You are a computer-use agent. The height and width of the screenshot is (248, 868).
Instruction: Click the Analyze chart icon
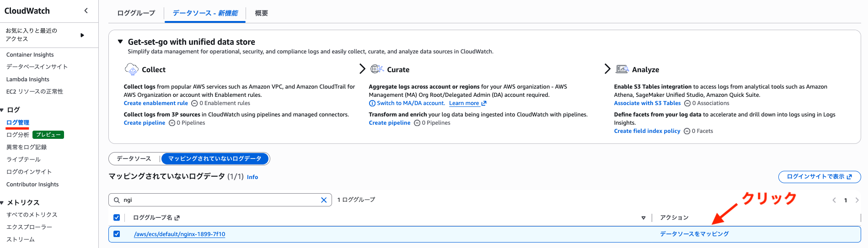[x=622, y=69]
